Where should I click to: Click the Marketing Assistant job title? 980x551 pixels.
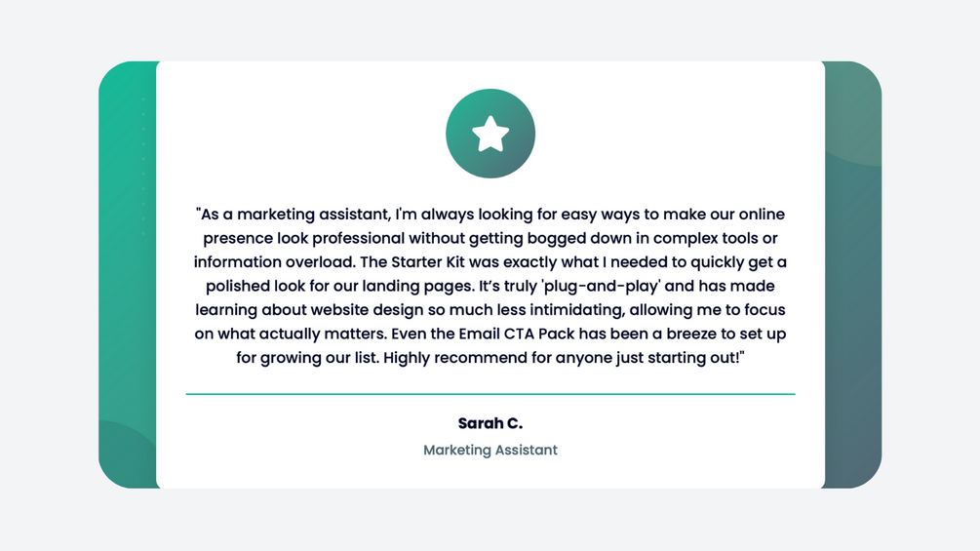(490, 450)
